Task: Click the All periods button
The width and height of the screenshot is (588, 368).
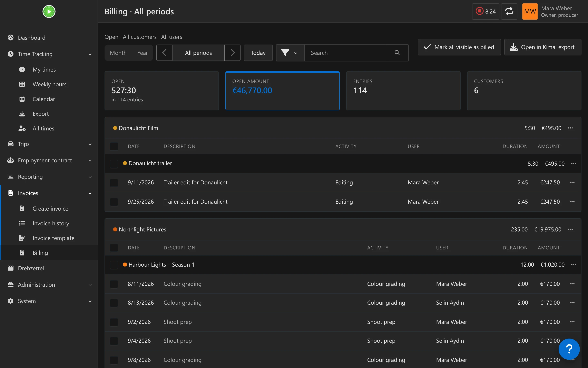Action: pyautogui.click(x=198, y=53)
